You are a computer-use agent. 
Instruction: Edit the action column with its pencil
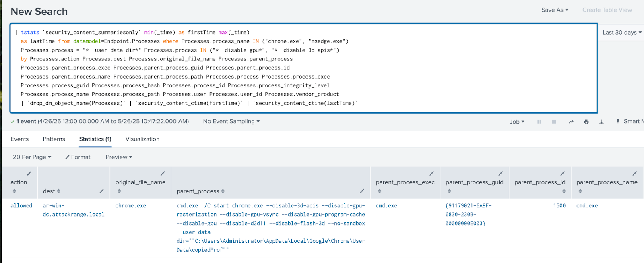(29, 174)
